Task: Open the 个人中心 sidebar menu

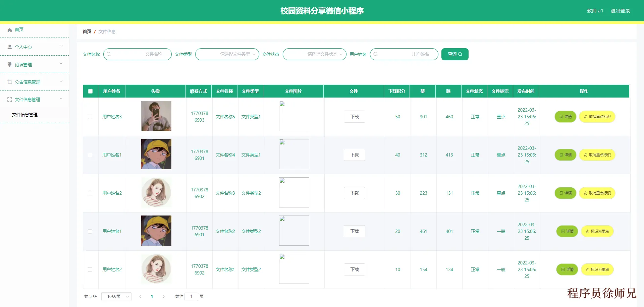Action: pyautogui.click(x=34, y=47)
